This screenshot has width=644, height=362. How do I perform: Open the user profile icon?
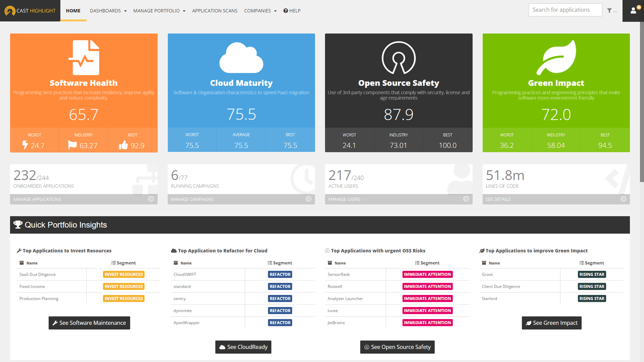tap(633, 11)
